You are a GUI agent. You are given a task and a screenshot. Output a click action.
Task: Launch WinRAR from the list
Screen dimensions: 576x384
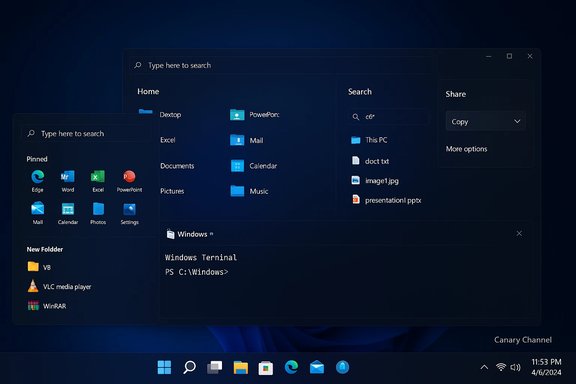47,306
